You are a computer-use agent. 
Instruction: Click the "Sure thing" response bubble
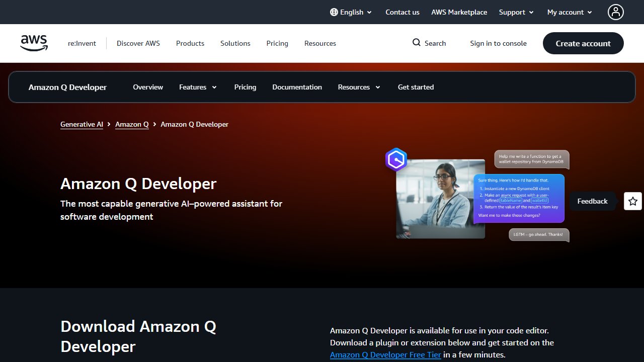pyautogui.click(x=519, y=198)
